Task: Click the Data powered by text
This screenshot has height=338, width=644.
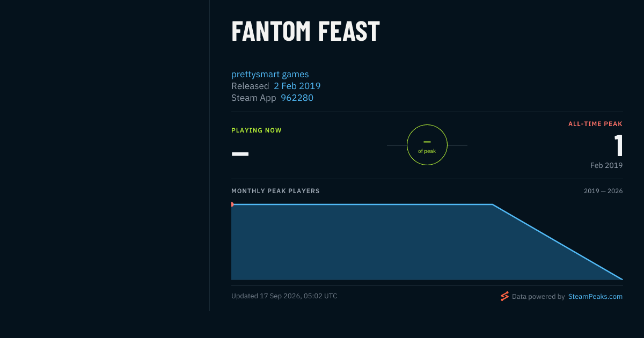Action: (538, 296)
